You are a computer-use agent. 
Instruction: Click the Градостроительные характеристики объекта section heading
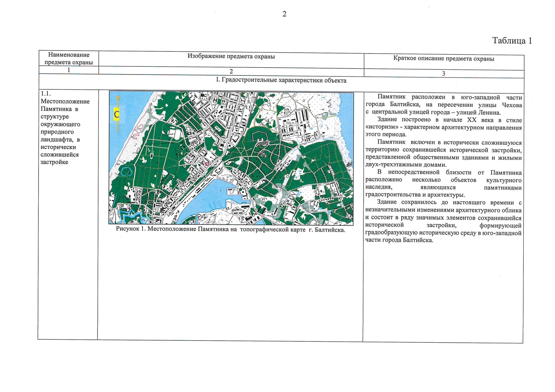point(281,80)
